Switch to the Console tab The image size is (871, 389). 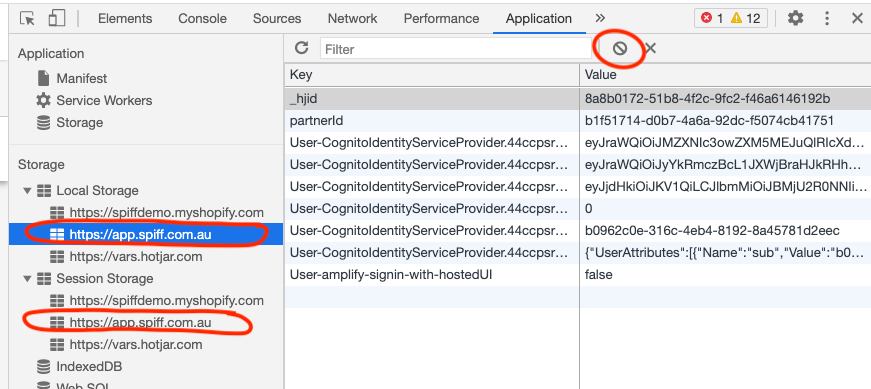(x=202, y=18)
